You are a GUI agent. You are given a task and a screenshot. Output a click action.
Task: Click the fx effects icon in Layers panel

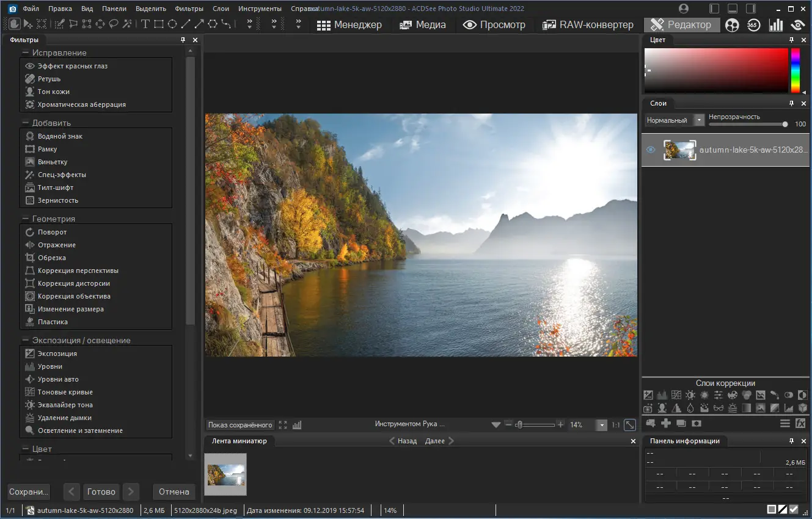799,423
